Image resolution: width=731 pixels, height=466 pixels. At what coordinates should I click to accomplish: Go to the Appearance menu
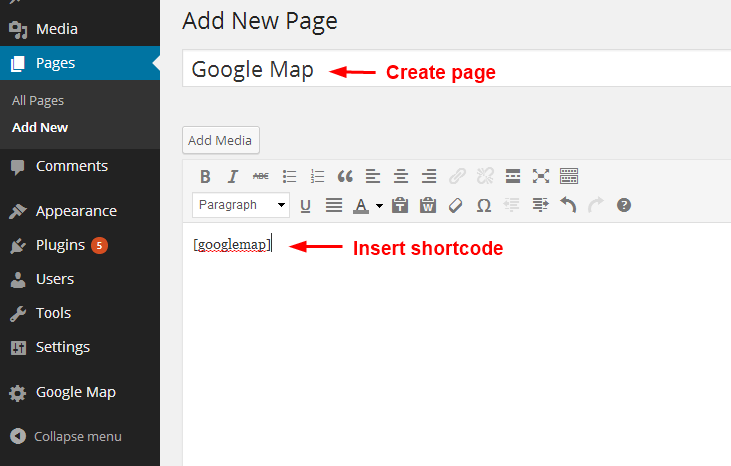coord(76,211)
